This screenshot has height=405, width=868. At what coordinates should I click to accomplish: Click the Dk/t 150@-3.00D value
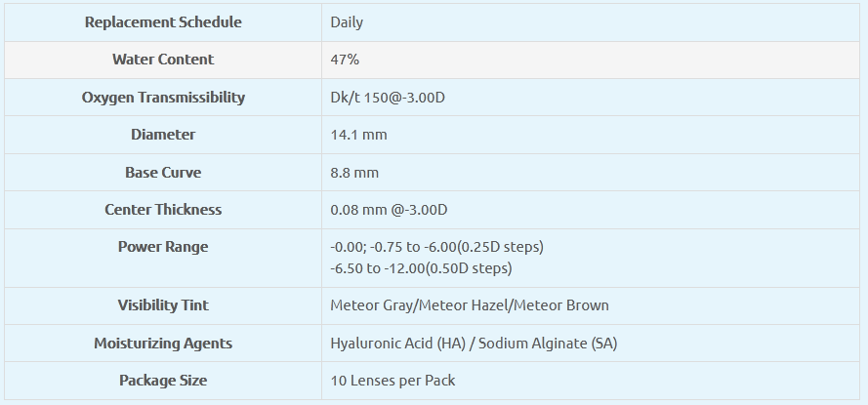388,98
